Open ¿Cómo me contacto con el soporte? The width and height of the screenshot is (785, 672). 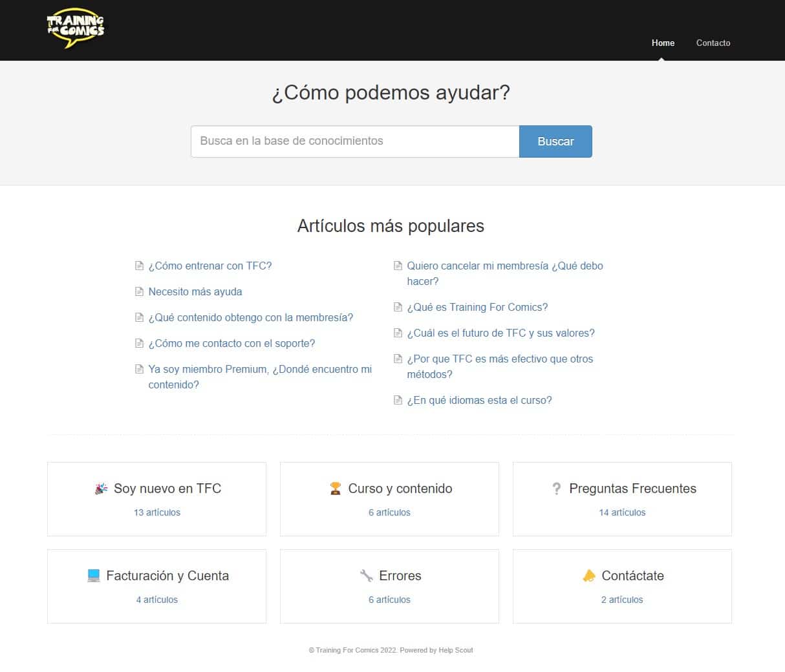(x=231, y=343)
